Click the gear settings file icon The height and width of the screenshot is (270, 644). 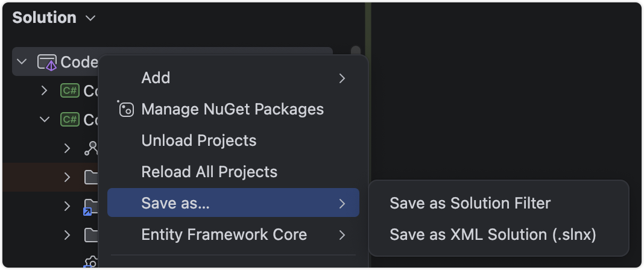90,263
